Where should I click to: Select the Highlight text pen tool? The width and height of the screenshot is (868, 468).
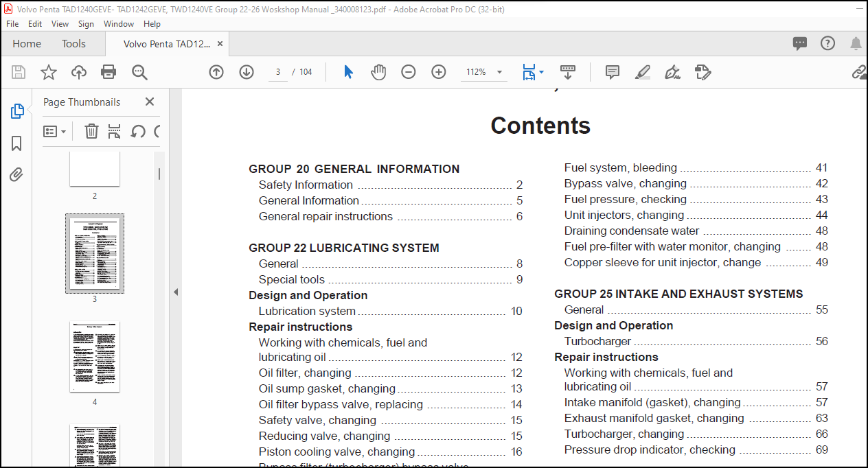tap(642, 72)
